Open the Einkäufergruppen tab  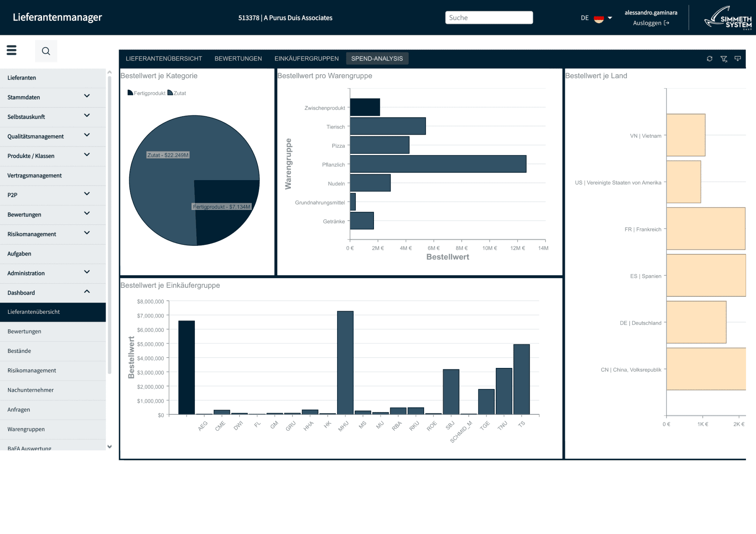(x=306, y=59)
